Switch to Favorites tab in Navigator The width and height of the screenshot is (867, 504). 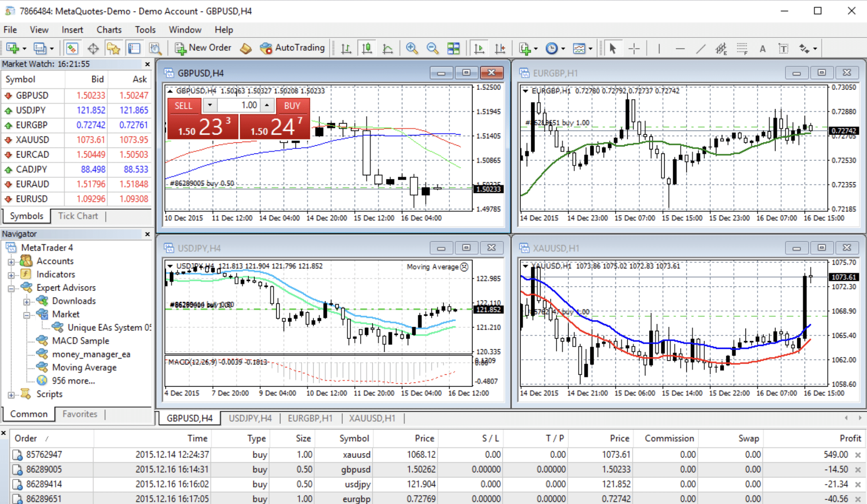[80, 414]
